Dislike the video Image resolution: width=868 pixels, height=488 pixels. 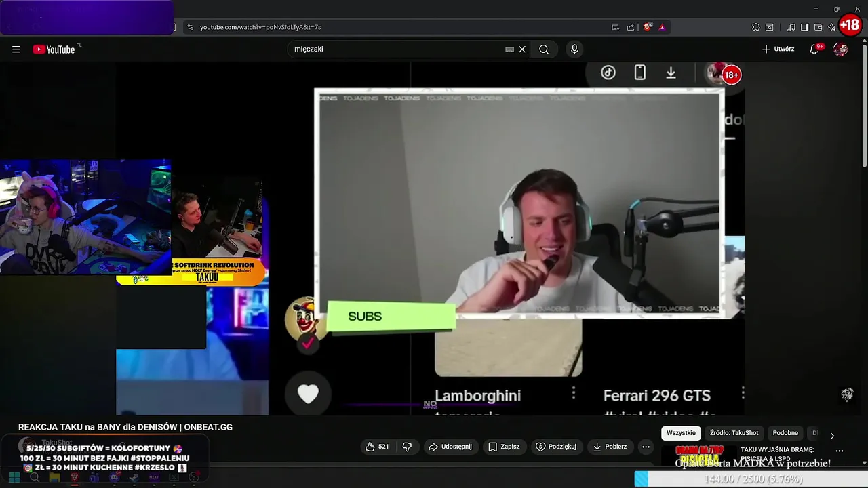point(407,447)
